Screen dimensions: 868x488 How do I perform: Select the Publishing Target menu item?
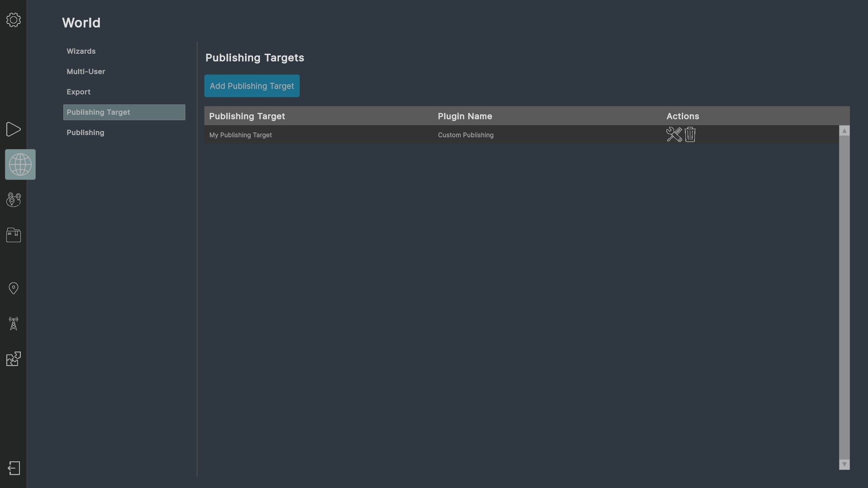click(124, 112)
